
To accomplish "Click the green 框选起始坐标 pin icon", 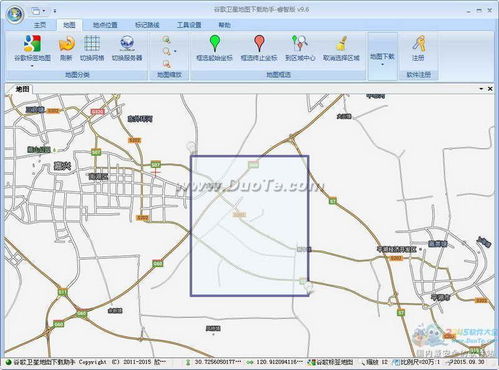I will pos(215,43).
